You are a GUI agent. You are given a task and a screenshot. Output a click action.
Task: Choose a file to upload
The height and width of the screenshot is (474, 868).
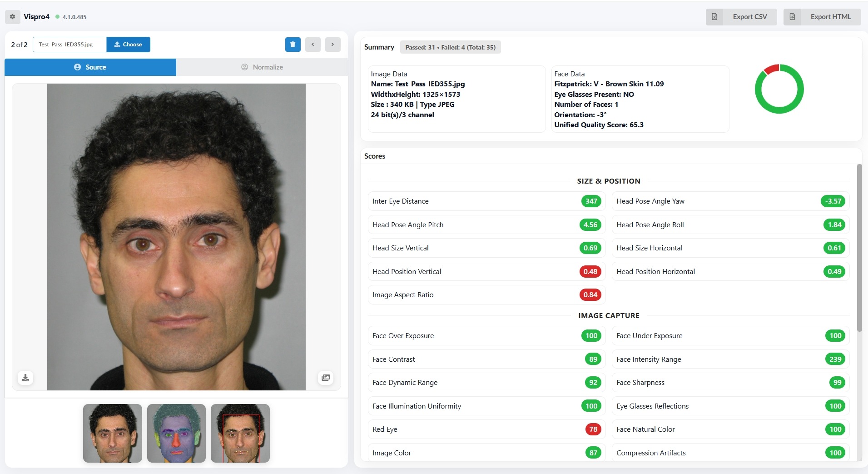coord(128,45)
